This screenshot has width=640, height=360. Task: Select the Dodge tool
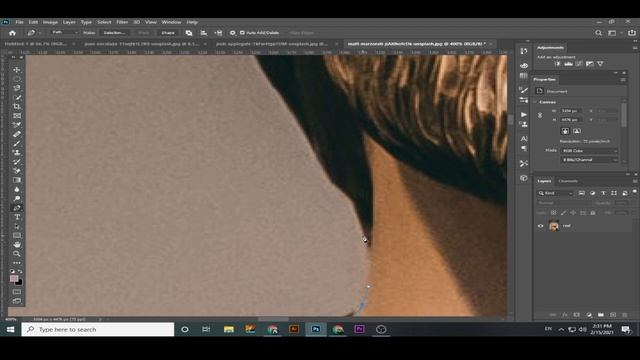tap(17, 199)
